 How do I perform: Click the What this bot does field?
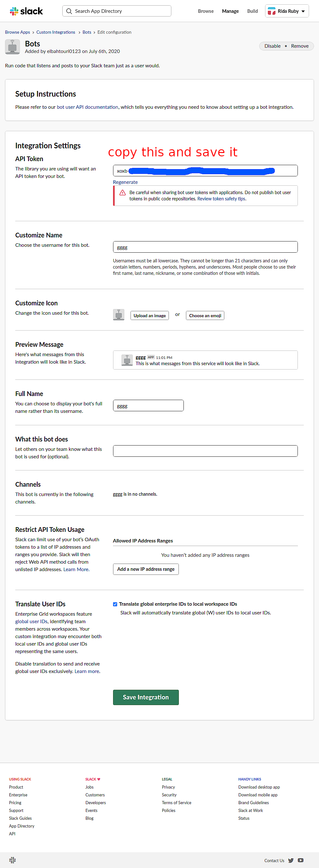tap(205, 451)
